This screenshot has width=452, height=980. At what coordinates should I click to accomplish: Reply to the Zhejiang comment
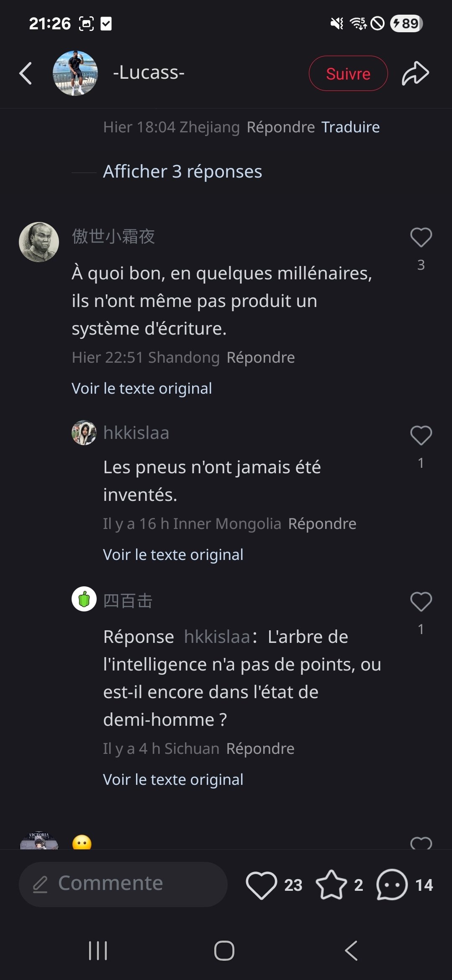pyautogui.click(x=280, y=127)
